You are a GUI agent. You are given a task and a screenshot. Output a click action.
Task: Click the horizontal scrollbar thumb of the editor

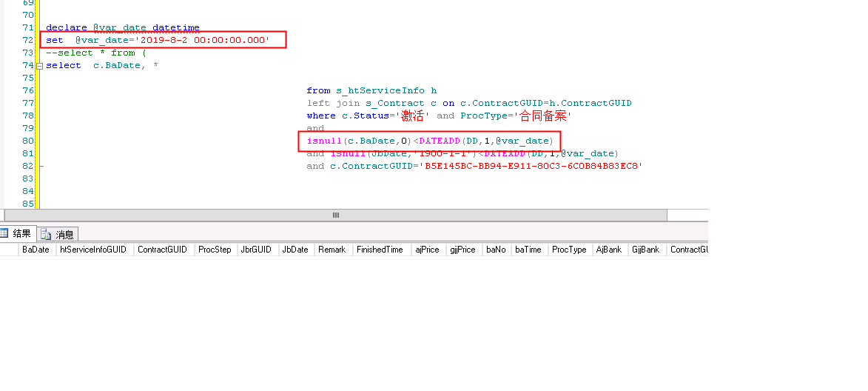(x=335, y=215)
